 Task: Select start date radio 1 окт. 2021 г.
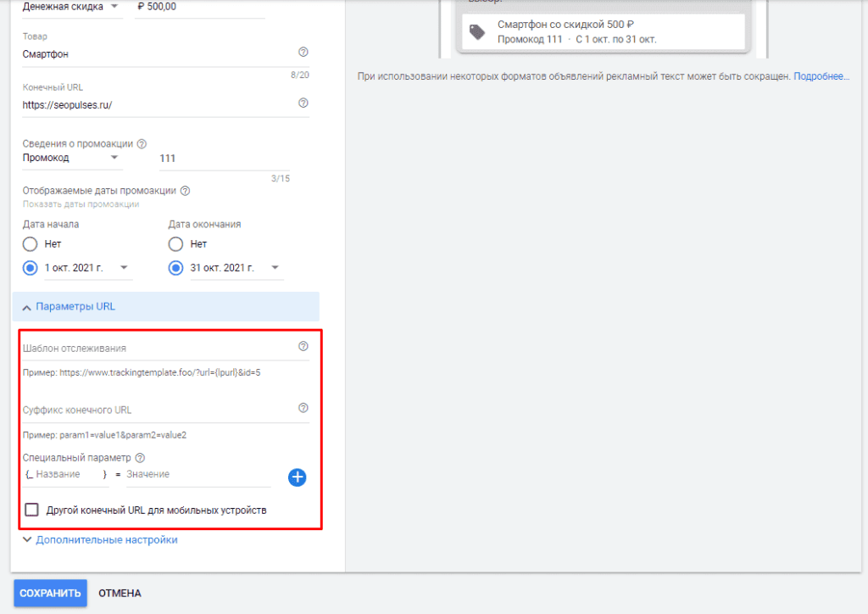click(30, 268)
